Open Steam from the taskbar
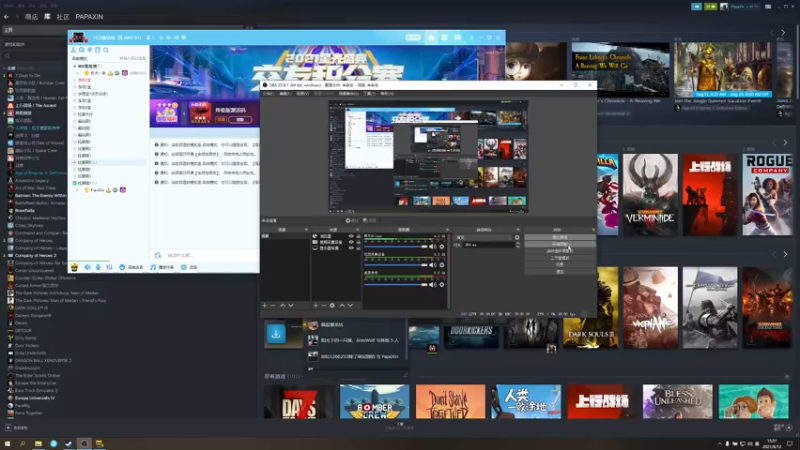The width and height of the screenshot is (800, 450). tap(68, 444)
